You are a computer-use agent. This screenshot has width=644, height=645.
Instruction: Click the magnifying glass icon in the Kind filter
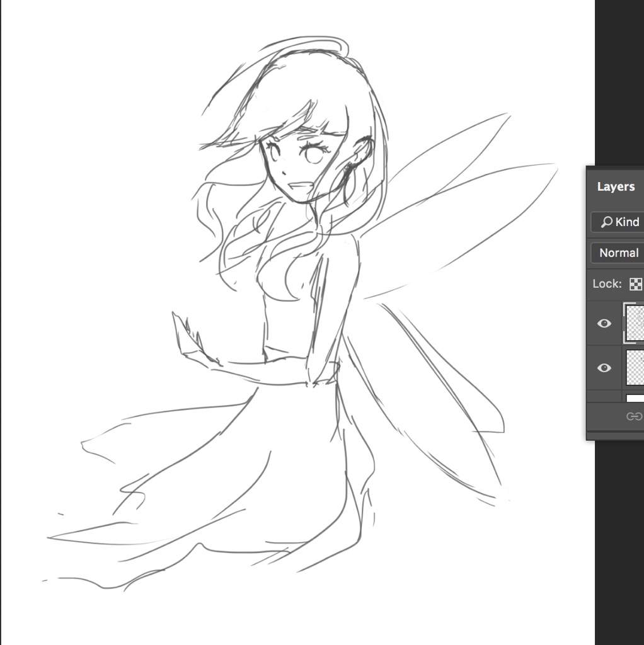coord(606,222)
